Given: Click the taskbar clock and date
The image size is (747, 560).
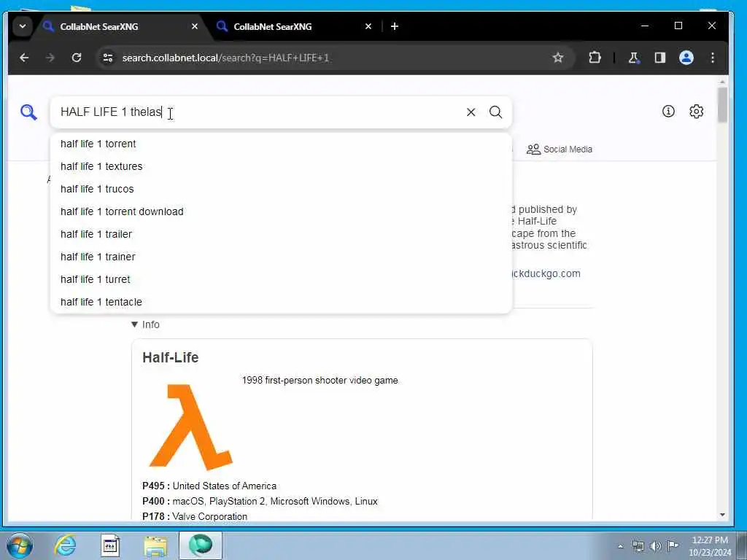Looking at the screenshot, I should coord(710,546).
